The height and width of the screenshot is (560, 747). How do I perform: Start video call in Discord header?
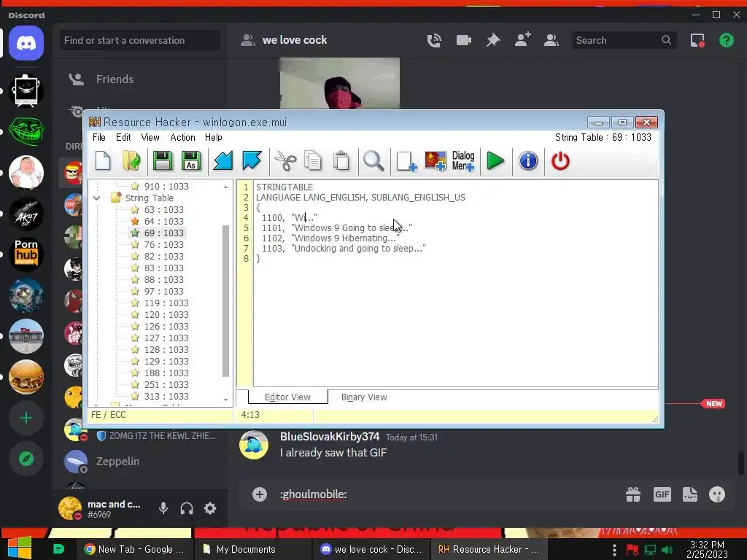[463, 41]
